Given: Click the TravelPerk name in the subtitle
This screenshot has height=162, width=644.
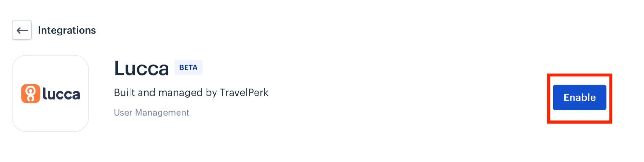Looking at the screenshot, I should pyautogui.click(x=244, y=93).
